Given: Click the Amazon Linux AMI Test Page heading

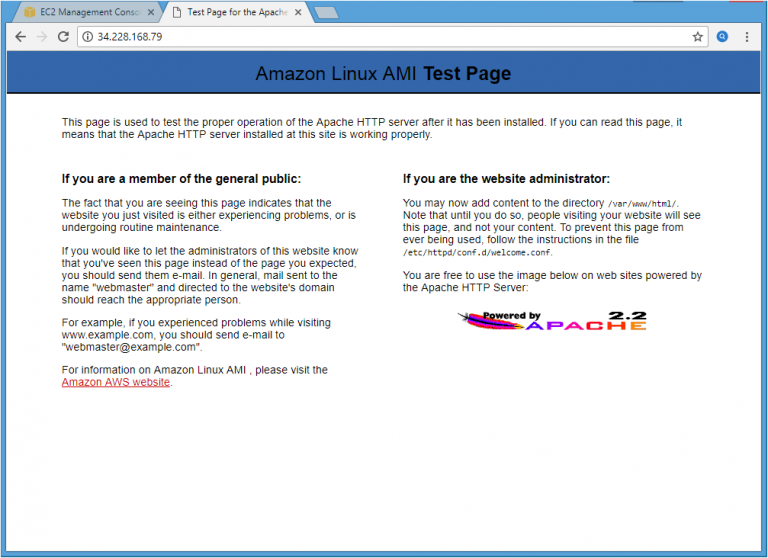Looking at the screenshot, I should pyautogui.click(x=383, y=73).
